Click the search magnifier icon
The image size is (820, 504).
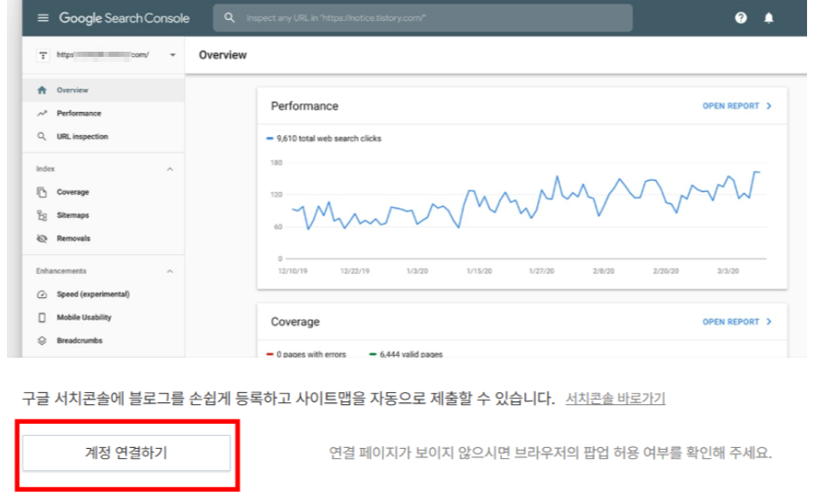coord(229,18)
